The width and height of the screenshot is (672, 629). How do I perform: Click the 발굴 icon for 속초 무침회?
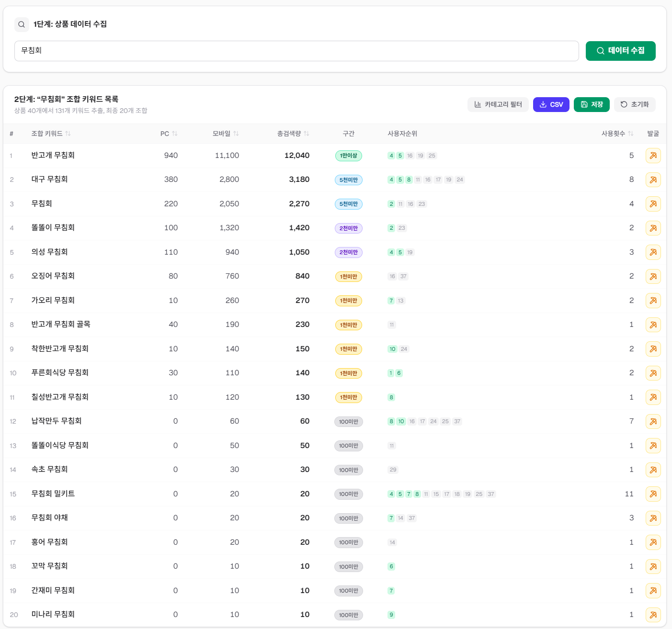653,470
